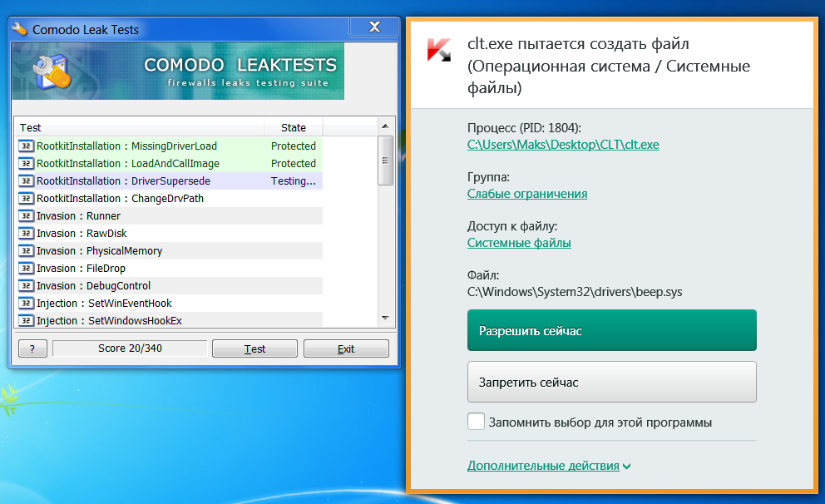
Task: Select row 'Invasion : RawDisk'
Action: pyautogui.click(x=169, y=233)
